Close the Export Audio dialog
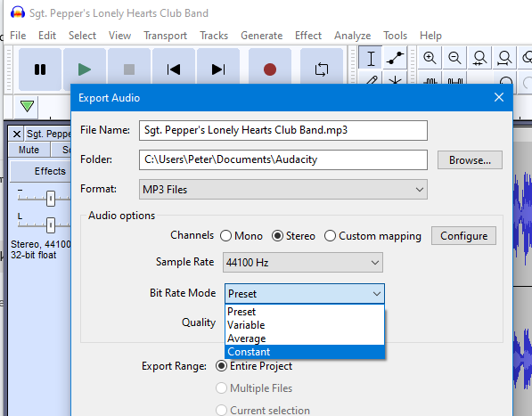Screen dimensions: 532x416 (x=499, y=97)
